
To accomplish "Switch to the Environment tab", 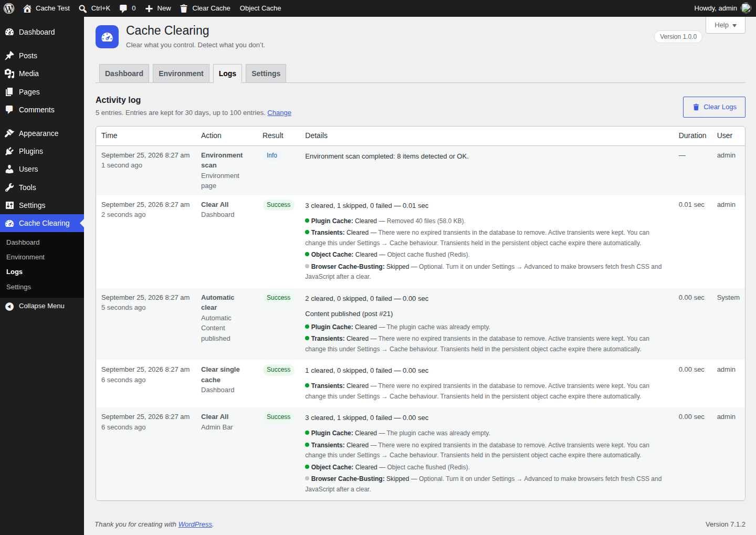I will (x=181, y=74).
